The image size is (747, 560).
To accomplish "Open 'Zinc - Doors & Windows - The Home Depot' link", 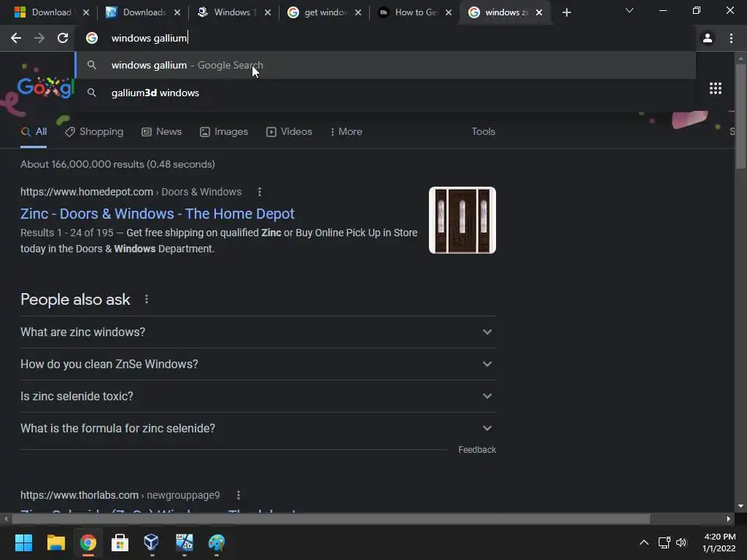I will (158, 214).
